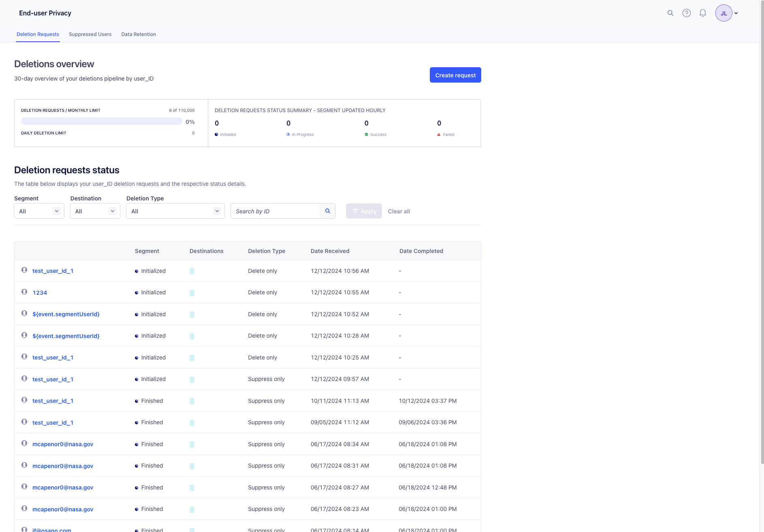Expand the account menu chevron beside JL
This screenshot has width=764, height=532.
pos(736,13)
